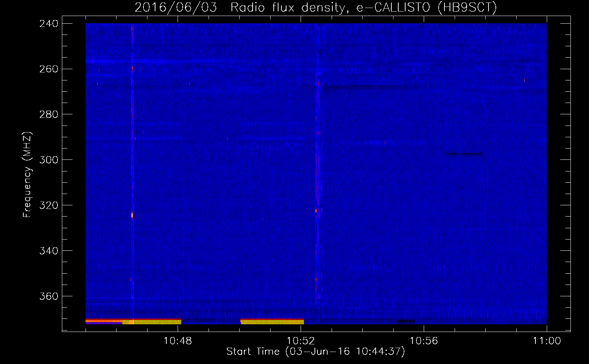Image resolution: width=589 pixels, height=364 pixels.
Task: Click the yellow band at bottom near 10:51
Action: click(272, 322)
